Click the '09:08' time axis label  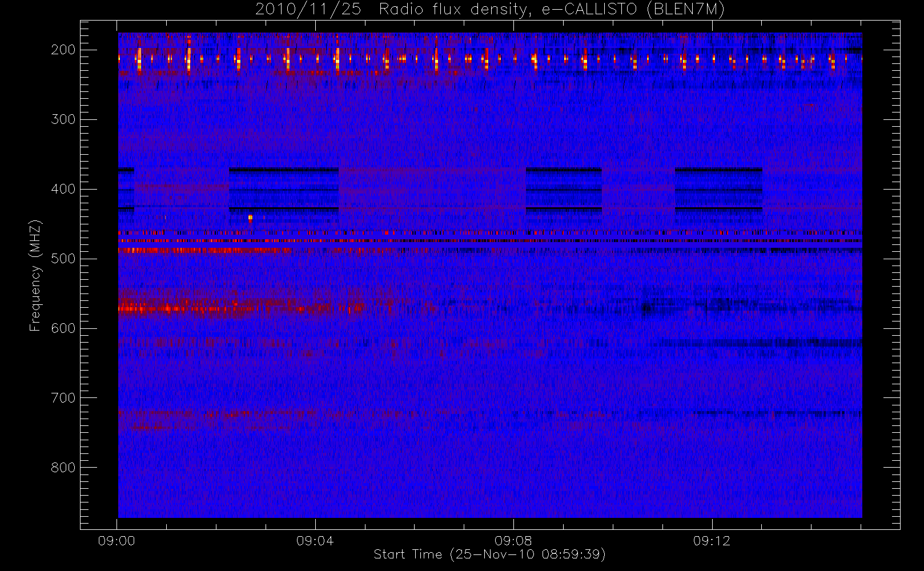coord(513,541)
